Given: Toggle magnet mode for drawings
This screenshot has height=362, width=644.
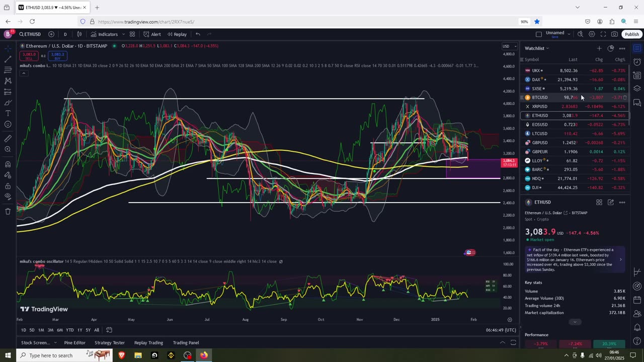Looking at the screenshot, I should click(8, 164).
